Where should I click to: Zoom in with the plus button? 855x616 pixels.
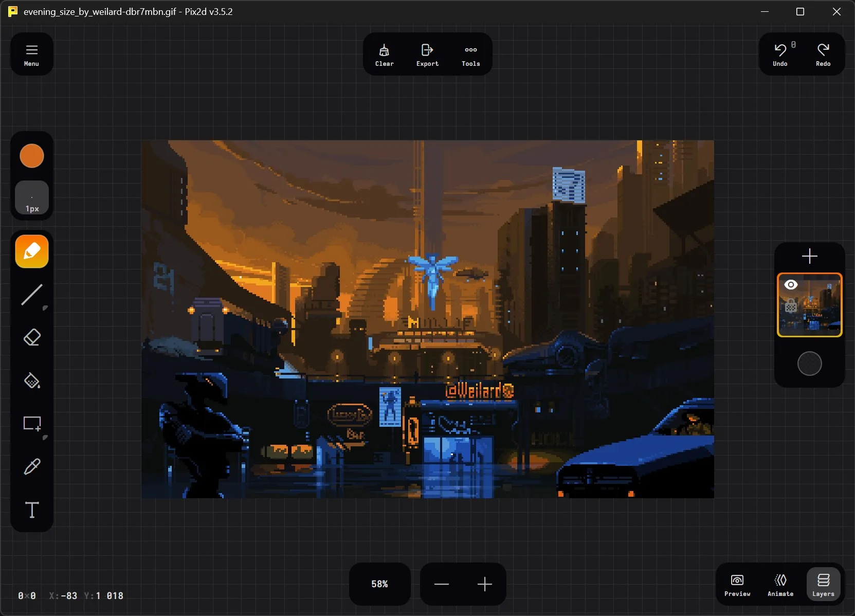485,584
